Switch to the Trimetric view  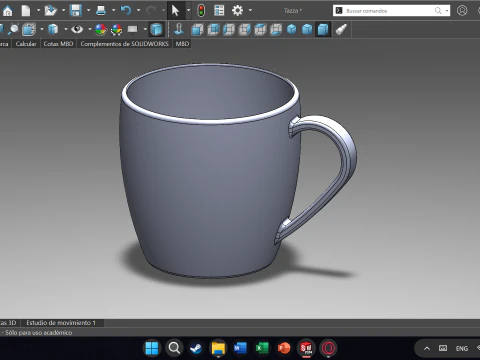(x=307, y=29)
